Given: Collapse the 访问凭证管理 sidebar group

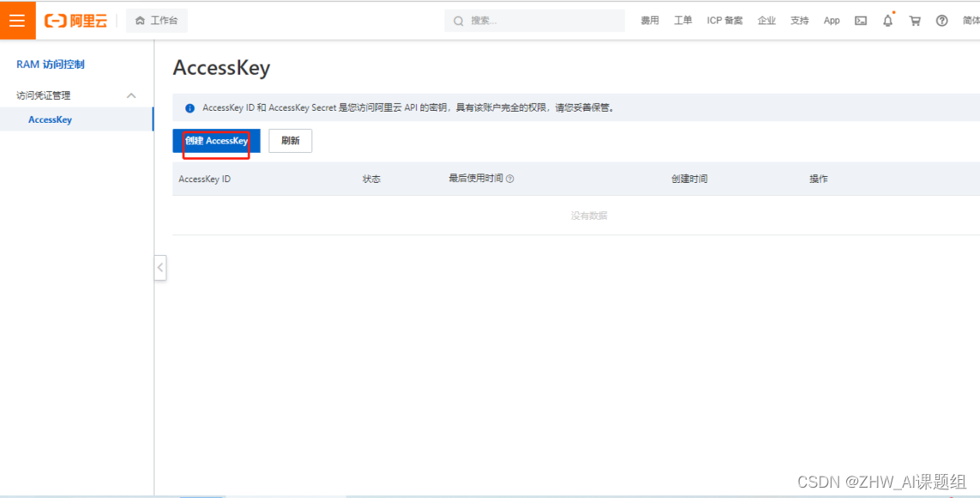Looking at the screenshot, I should 131,95.
